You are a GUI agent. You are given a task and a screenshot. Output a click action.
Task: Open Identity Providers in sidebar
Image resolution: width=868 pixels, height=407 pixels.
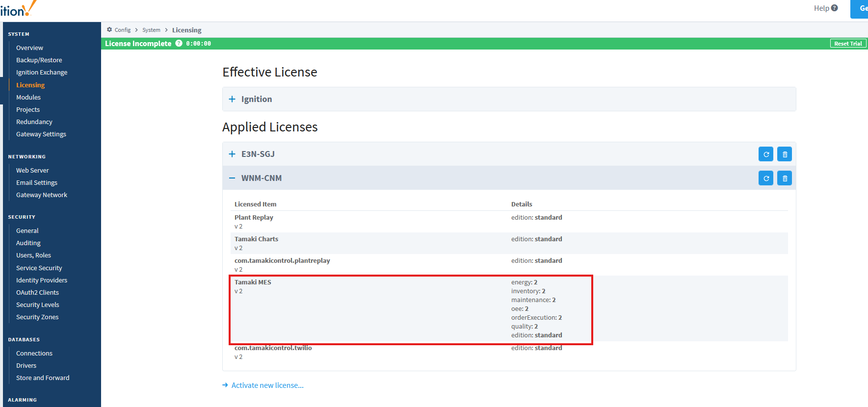(x=42, y=280)
